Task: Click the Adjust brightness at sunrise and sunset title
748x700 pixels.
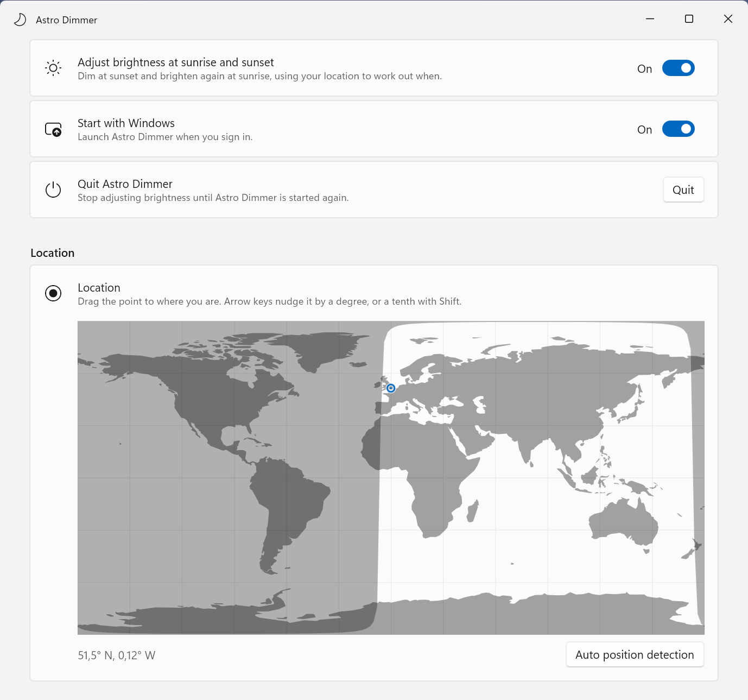Action: click(x=176, y=62)
